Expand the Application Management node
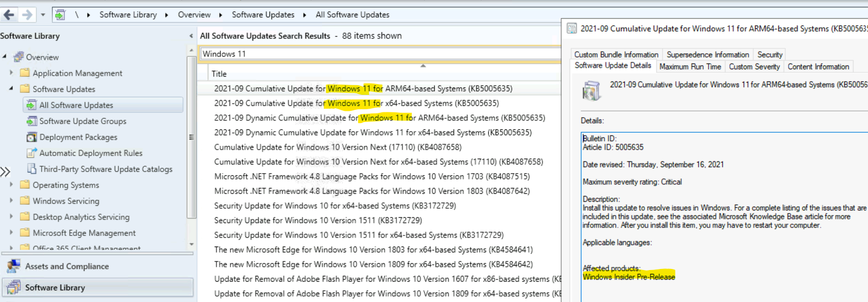The height and width of the screenshot is (302, 868). (11, 72)
